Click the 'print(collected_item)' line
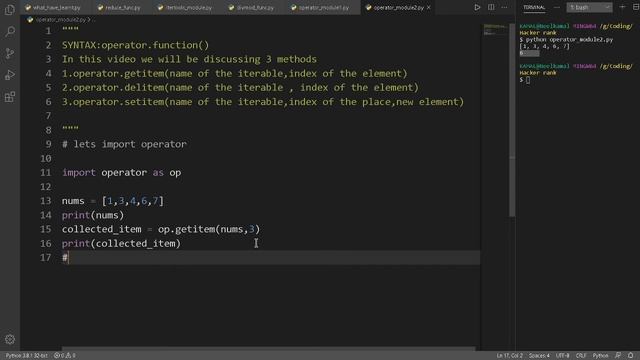 pos(121,244)
